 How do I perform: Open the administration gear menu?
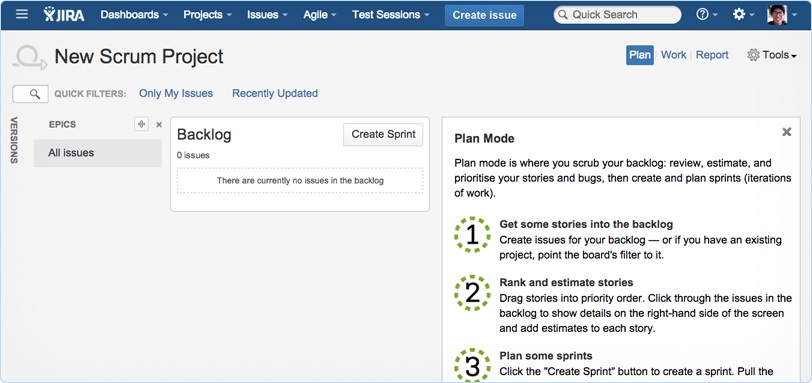click(x=744, y=14)
